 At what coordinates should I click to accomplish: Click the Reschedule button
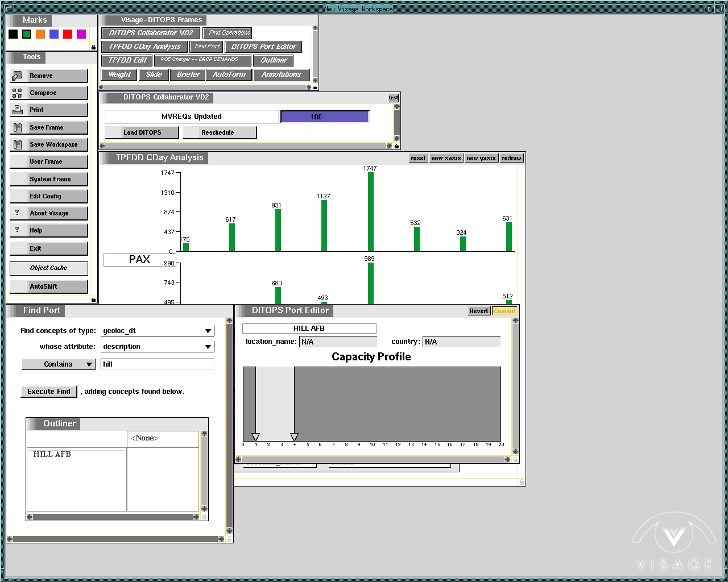click(x=218, y=132)
